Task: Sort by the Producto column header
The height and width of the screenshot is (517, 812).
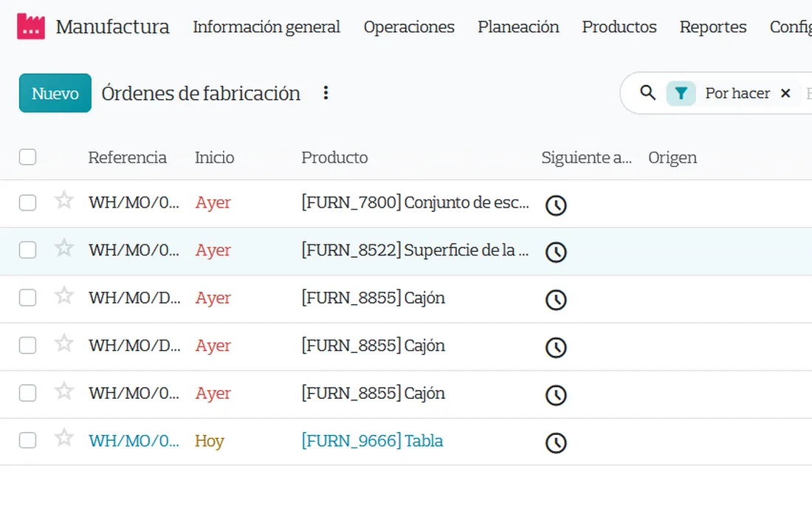Action: pos(334,157)
